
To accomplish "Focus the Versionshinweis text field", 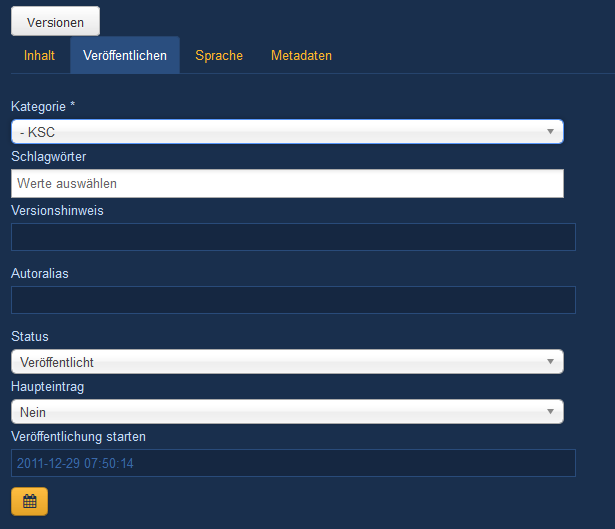I will (293, 237).
